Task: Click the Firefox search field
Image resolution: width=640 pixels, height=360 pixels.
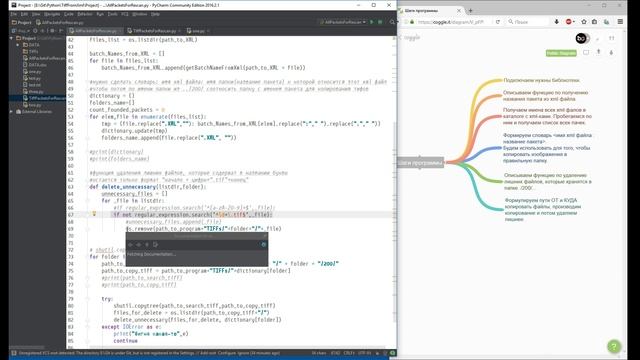Action: [x=527, y=22]
